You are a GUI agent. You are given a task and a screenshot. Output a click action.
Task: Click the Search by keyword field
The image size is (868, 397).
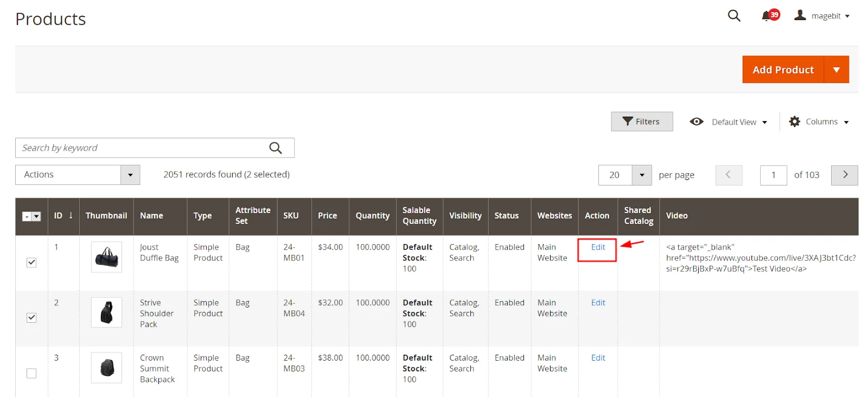point(141,148)
